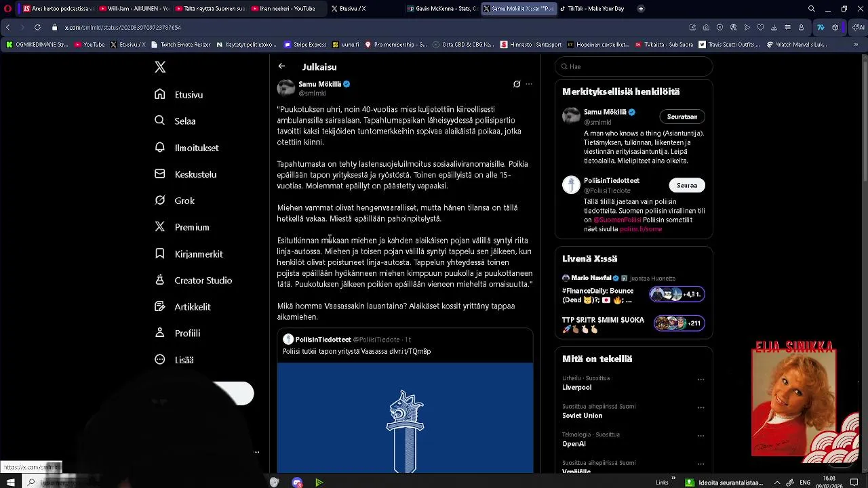868x488 pixels.
Task: Go back with the Julkaisu arrow
Action: tap(281, 66)
